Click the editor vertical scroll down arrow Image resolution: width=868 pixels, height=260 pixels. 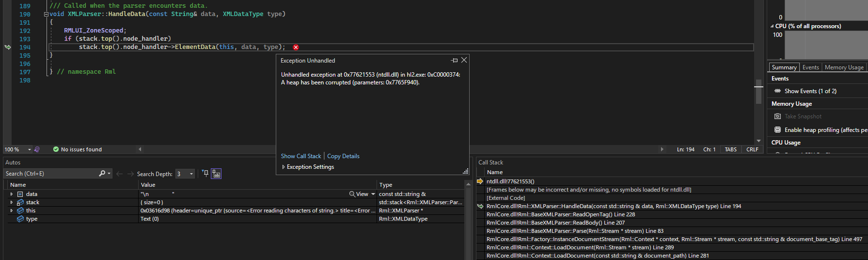759,141
